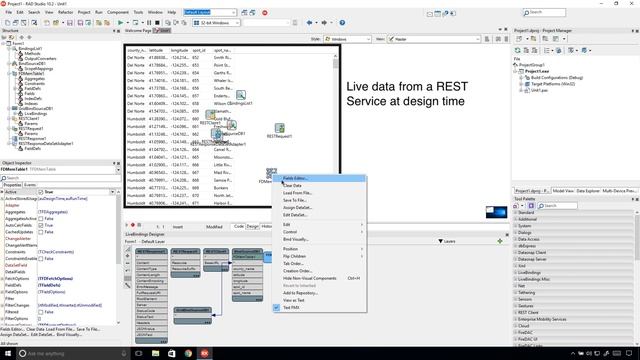This screenshot has height=360, width=640.
Task: Click the Pause button in the toolbar
Action: click(x=149, y=23)
